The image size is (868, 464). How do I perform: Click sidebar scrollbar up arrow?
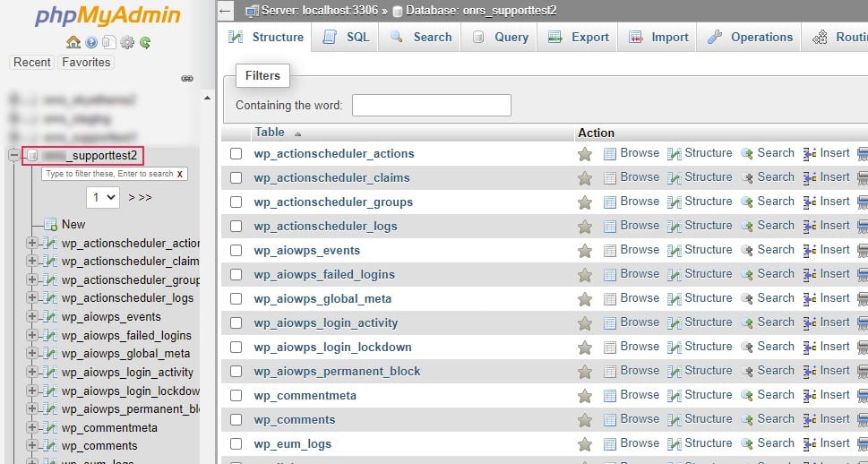tap(207, 98)
